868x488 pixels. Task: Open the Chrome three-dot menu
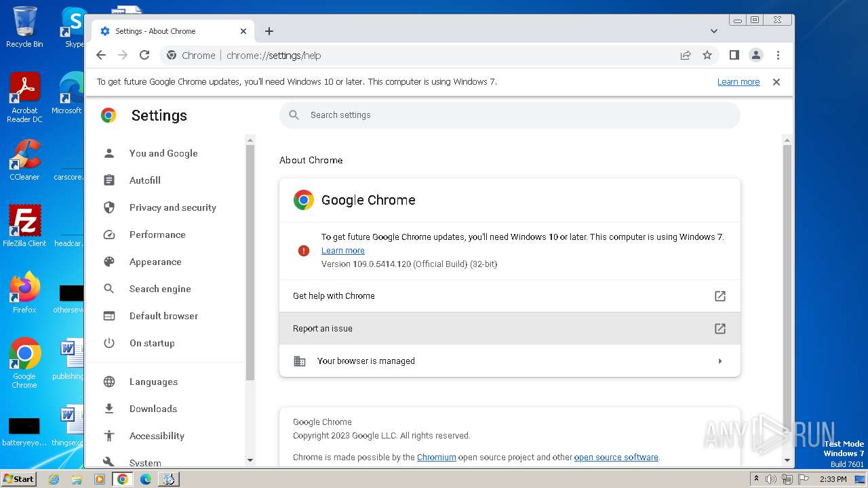[778, 56]
